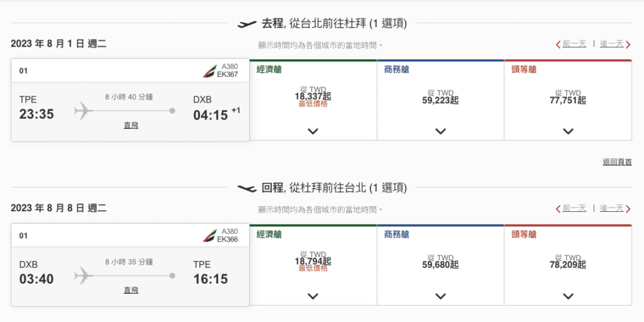Open the 直飛 details link on return flight

pos(131,291)
